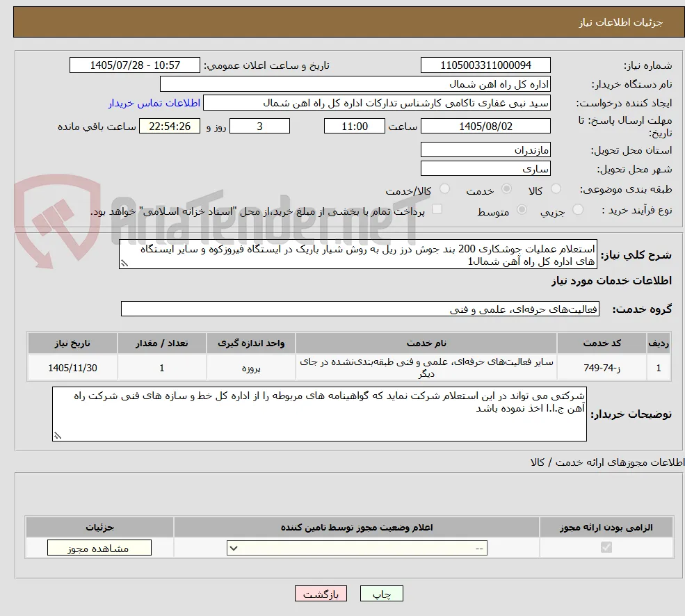Click the remaining days field showing 3
Screen dimensions: 685x616
point(259,127)
